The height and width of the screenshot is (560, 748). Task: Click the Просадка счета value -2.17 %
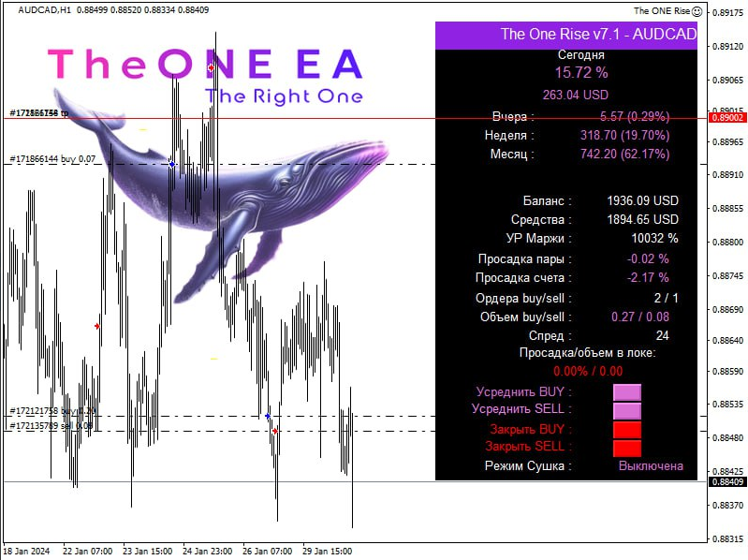648,277
